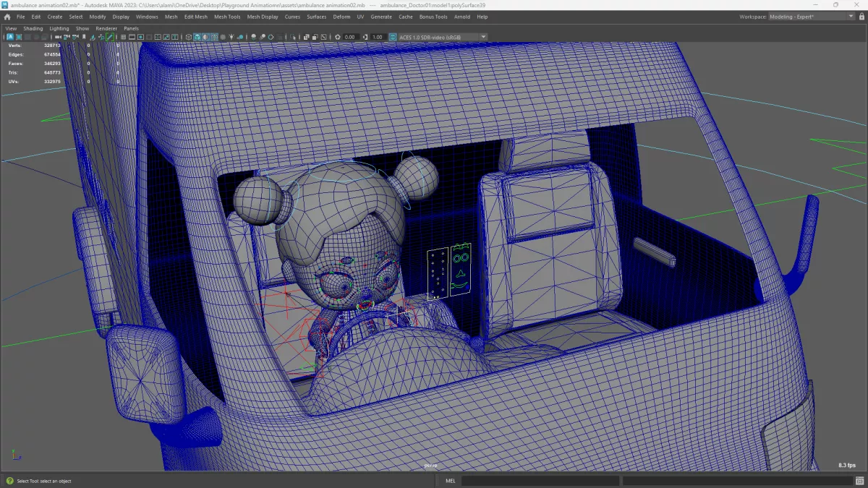
Task: Click the Isolate Select icon
Action: [293, 37]
